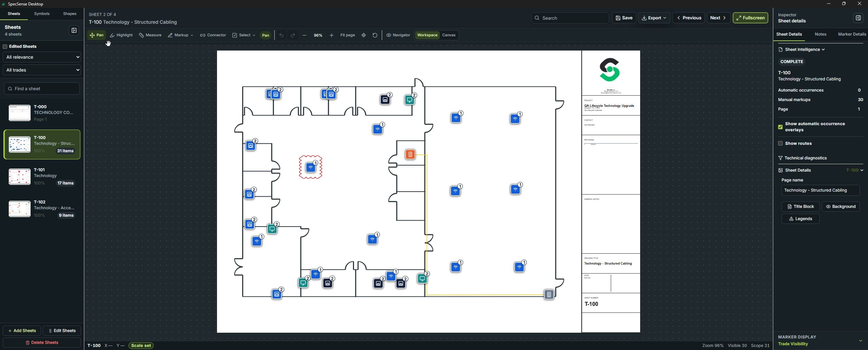Click the orange rack marker icon

pyautogui.click(x=410, y=155)
